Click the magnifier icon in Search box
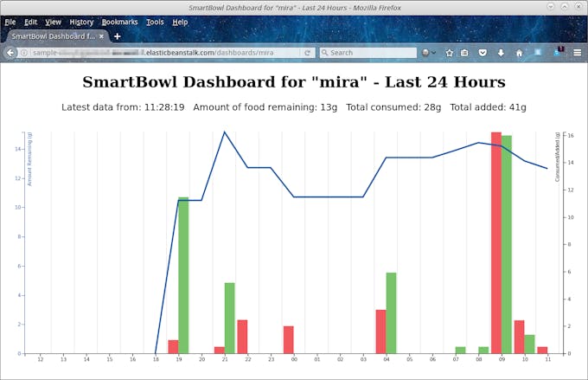Screen dimensions: 588x380 [x=325, y=53]
